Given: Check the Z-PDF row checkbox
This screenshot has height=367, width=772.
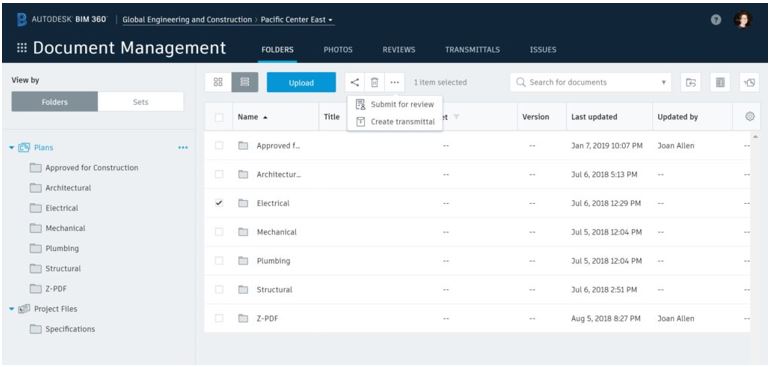Looking at the screenshot, I should [x=219, y=318].
